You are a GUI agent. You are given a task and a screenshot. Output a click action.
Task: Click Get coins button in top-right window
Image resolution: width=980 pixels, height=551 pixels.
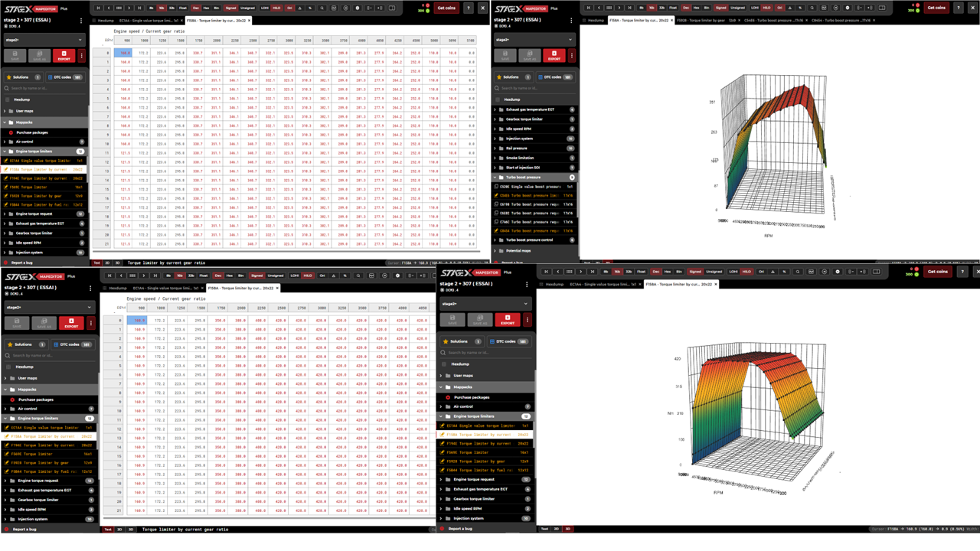click(x=936, y=8)
